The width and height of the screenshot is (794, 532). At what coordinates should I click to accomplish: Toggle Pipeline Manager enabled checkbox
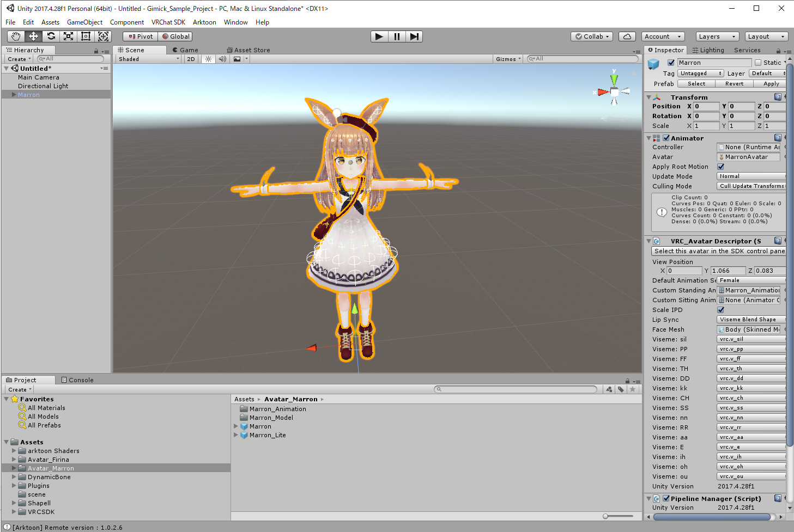click(x=666, y=498)
